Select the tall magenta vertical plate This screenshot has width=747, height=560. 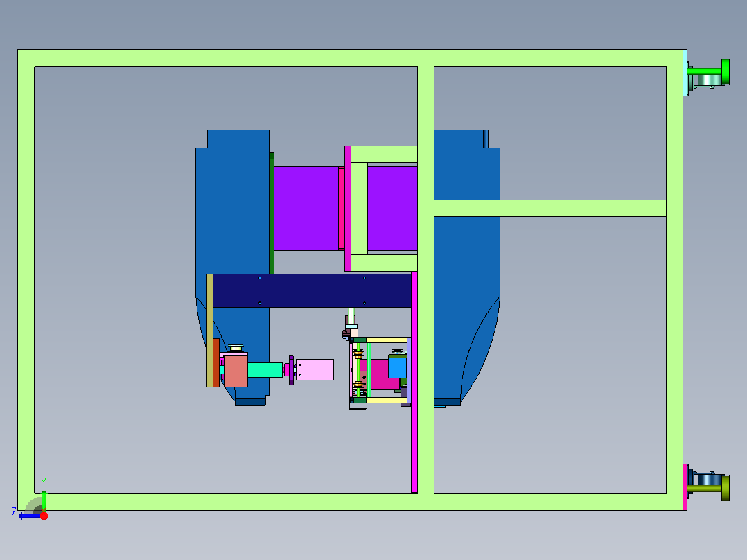click(414, 383)
